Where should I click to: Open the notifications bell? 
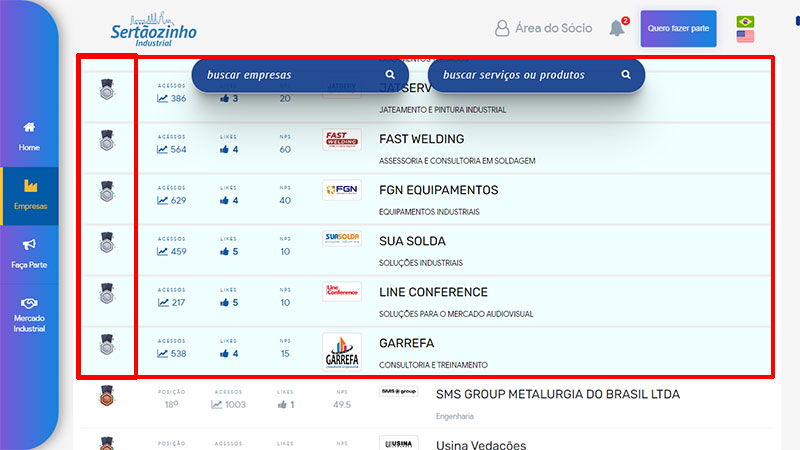point(618,28)
